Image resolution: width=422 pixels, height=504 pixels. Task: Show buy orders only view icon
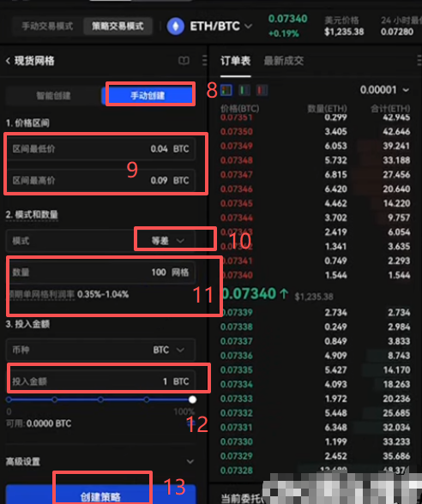[x=244, y=90]
